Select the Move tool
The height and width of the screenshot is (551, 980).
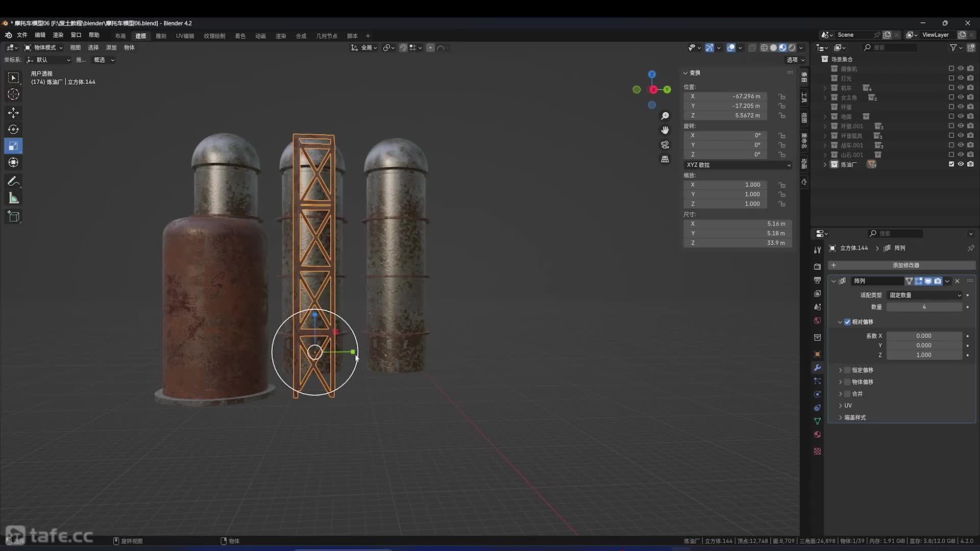[14, 113]
